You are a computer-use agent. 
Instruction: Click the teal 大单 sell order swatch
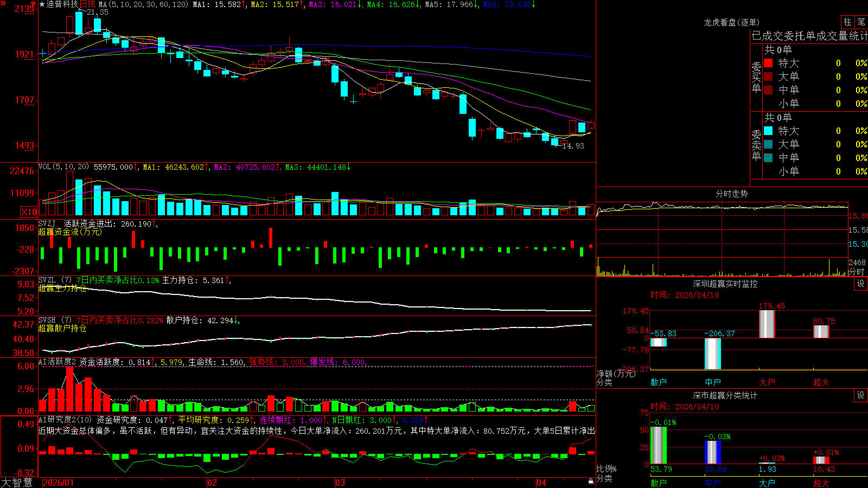pyautogui.click(x=768, y=144)
